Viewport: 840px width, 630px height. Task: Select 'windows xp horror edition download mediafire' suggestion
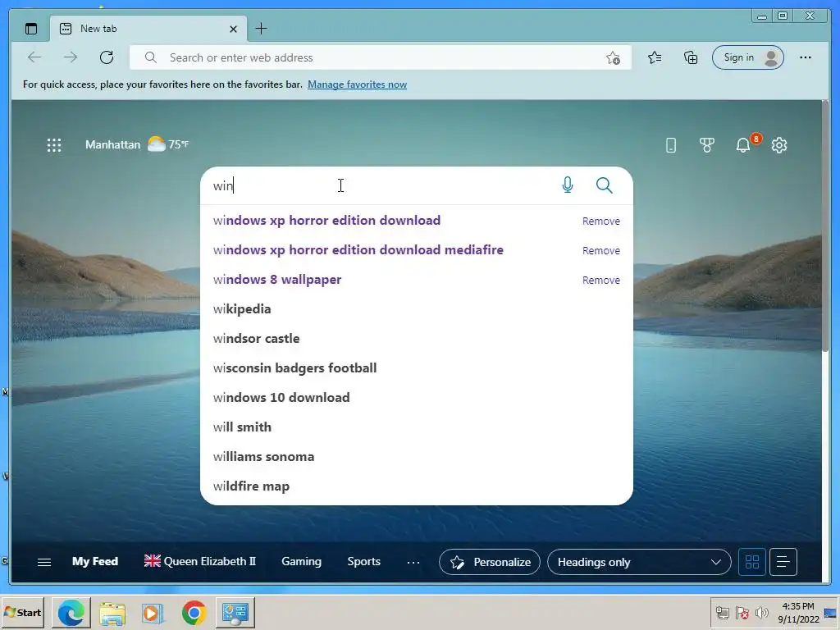[358, 250]
